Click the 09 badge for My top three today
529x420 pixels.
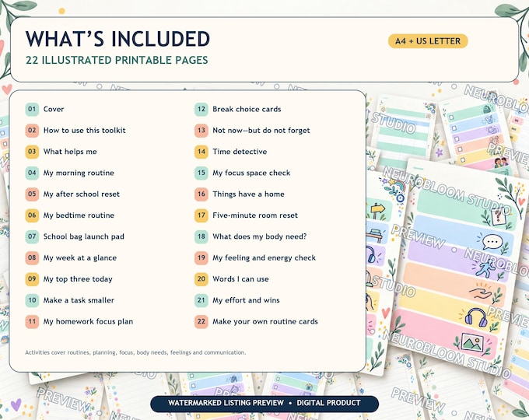32,279
